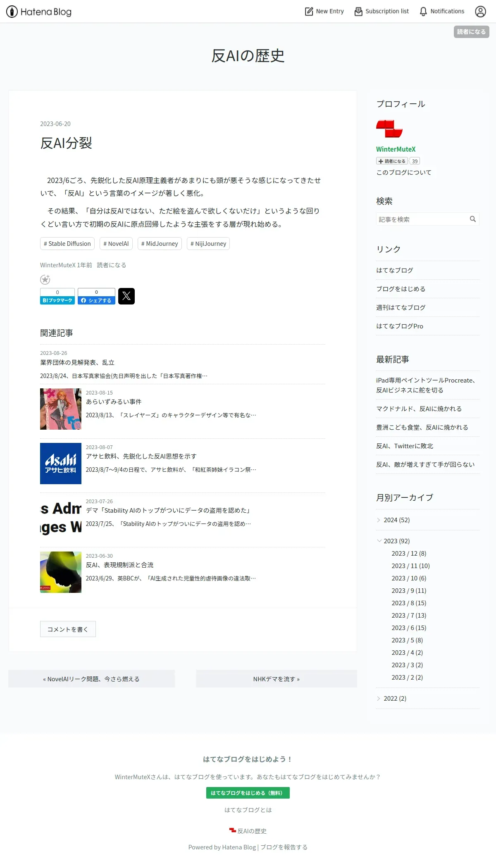Open 豊洲こども食堂 recent post

422,427
